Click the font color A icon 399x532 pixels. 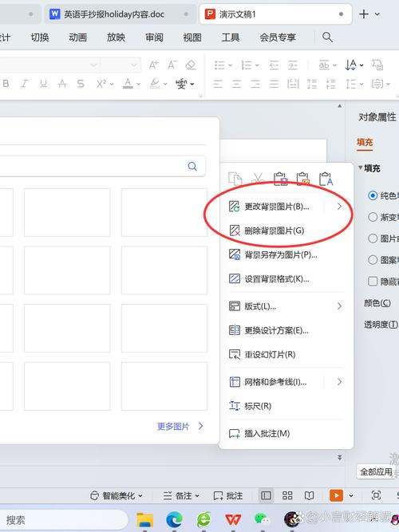(x=128, y=84)
